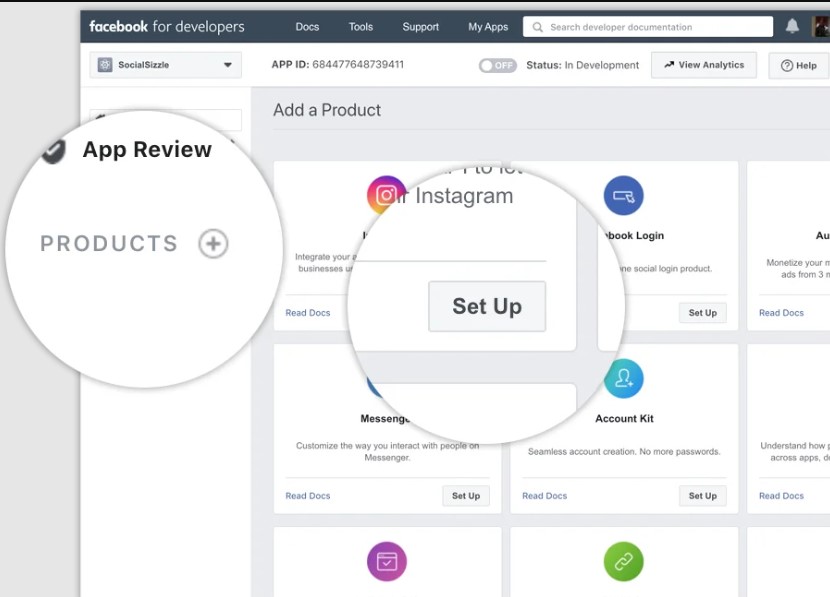The width and height of the screenshot is (830, 597).
Task: Go to My Apps
Action: (488, 27)
